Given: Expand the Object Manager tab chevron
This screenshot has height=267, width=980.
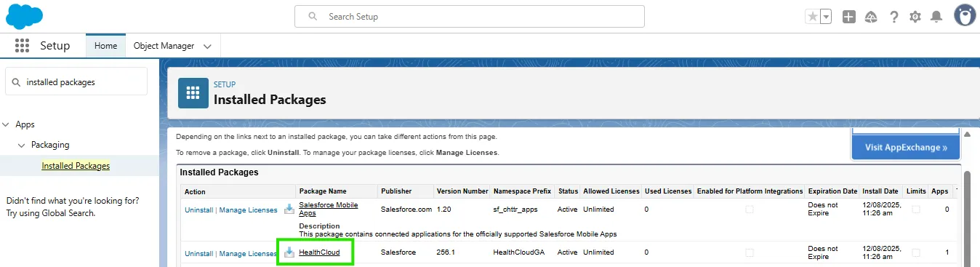Looking at the screenshot, I should point(208,46).
